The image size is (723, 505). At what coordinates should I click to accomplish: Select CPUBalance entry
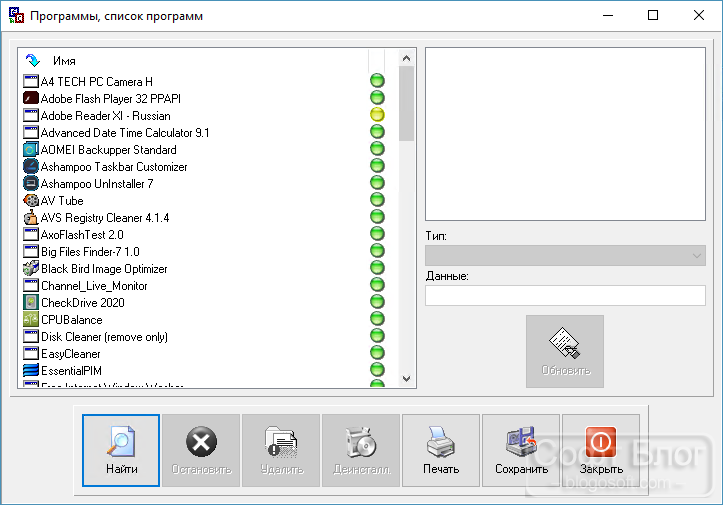click(71, 320)
